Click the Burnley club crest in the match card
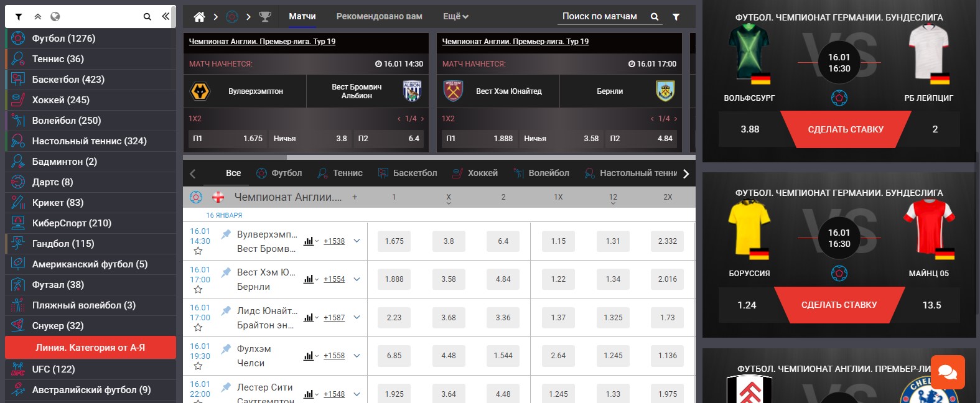 coord(665,91)
